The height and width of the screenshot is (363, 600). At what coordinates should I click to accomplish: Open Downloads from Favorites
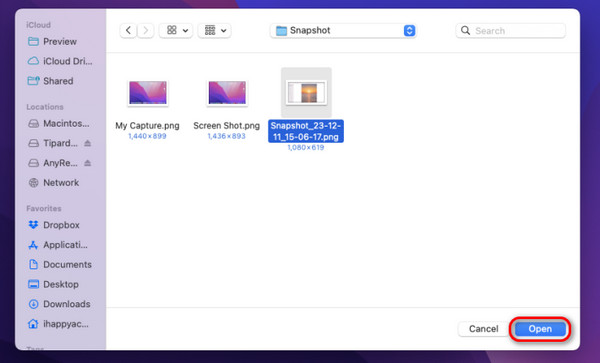point(60,304)
